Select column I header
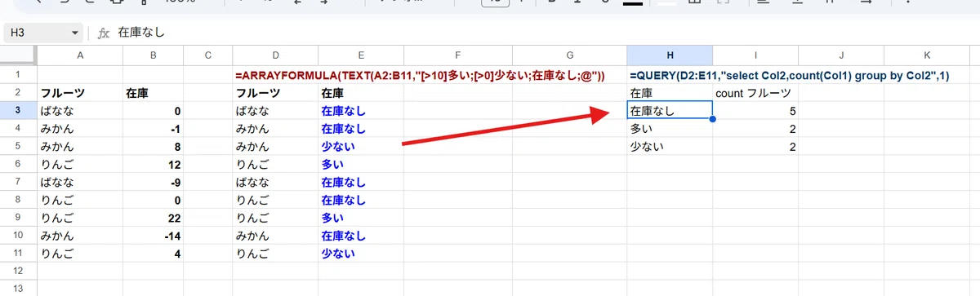 [x=755, y=55]
